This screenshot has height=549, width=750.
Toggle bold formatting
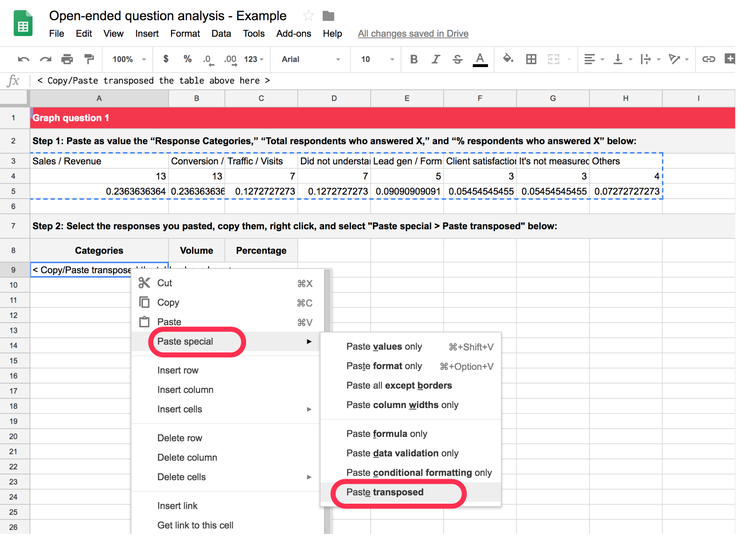(x=414, y=59)
